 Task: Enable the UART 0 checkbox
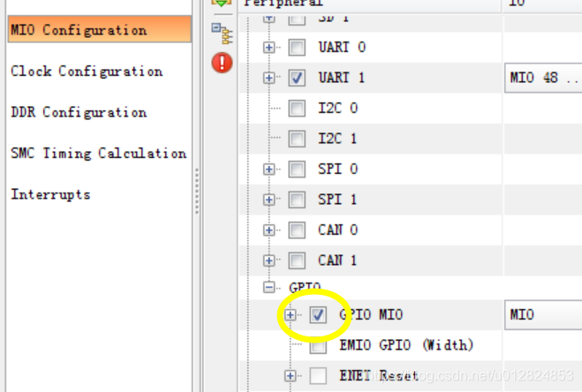coord(297,48)
